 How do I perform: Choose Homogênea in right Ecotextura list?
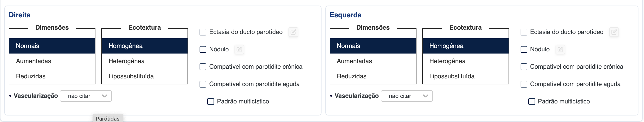pyautogui.click(x=145, y=46)
